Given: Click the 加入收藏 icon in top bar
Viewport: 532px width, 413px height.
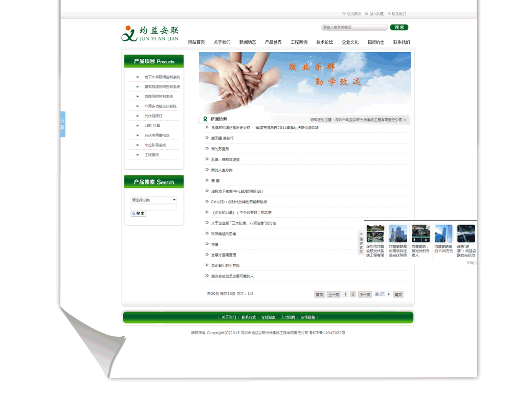Looking at the screenshot, I should point(366,14).
